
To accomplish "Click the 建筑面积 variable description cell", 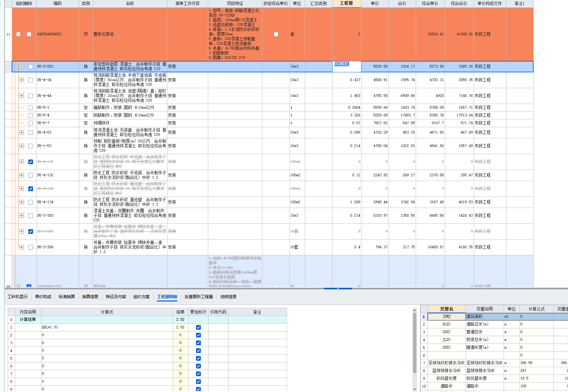I will click(x=484, y=317).
